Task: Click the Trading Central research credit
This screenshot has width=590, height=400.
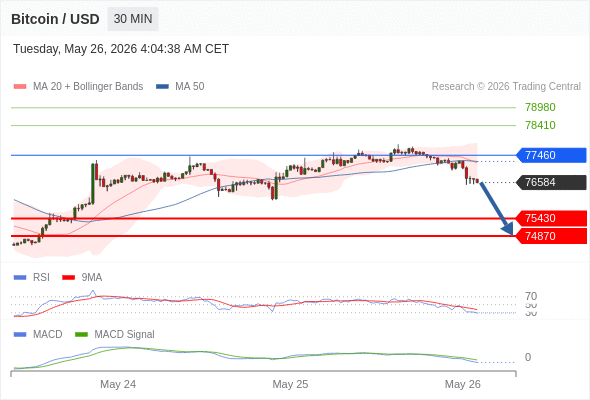Action: click(506, 87)
